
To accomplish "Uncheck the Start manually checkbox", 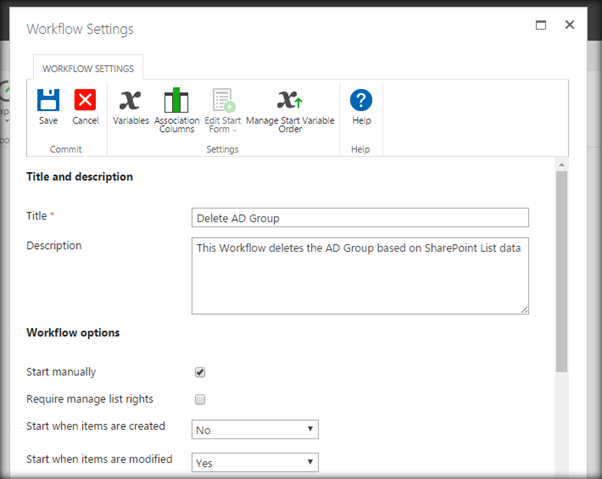I will [x=200, y=372].
